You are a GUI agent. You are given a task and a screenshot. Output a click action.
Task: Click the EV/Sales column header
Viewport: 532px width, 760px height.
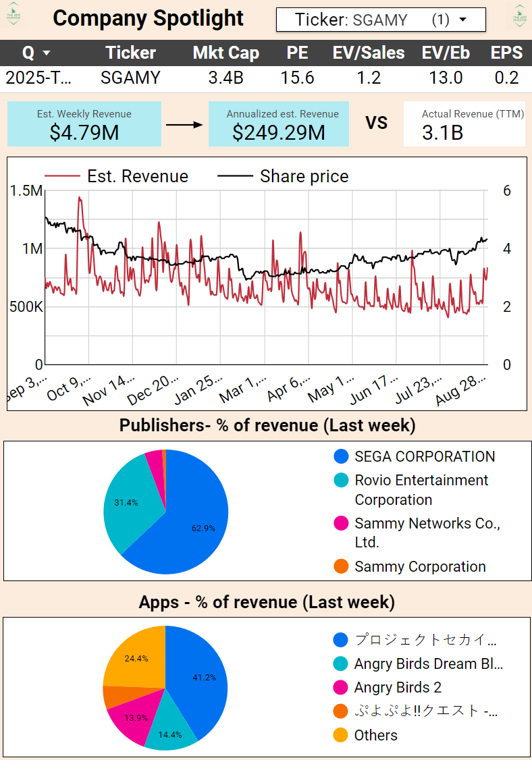pos(369,53)
